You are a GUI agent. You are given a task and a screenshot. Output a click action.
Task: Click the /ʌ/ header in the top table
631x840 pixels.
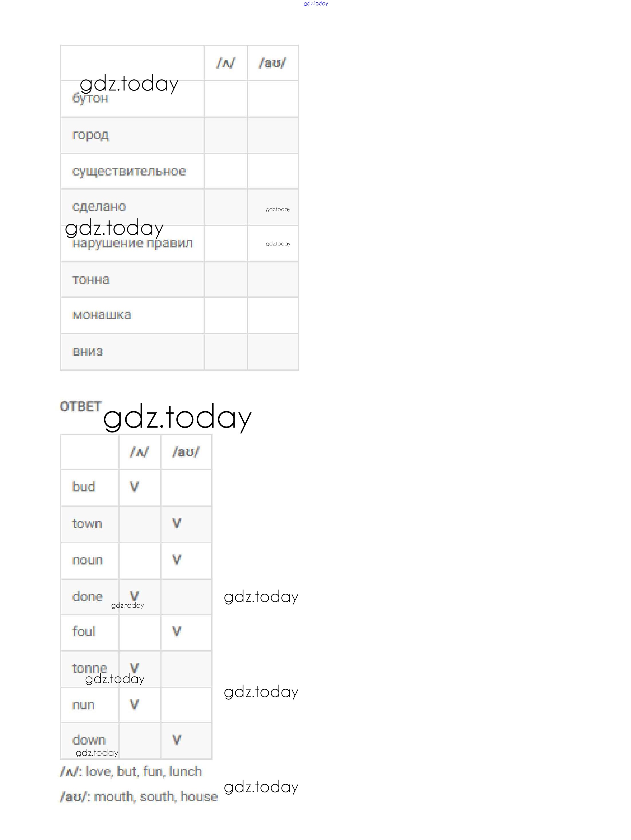pyautogui.click(x=226, y=63)
